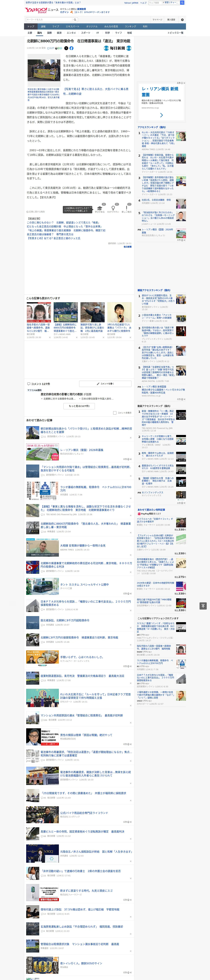
Task: Open article 大相撲 安青錦が優勝から一夜明け会見
Action: [x=83, y=545]
